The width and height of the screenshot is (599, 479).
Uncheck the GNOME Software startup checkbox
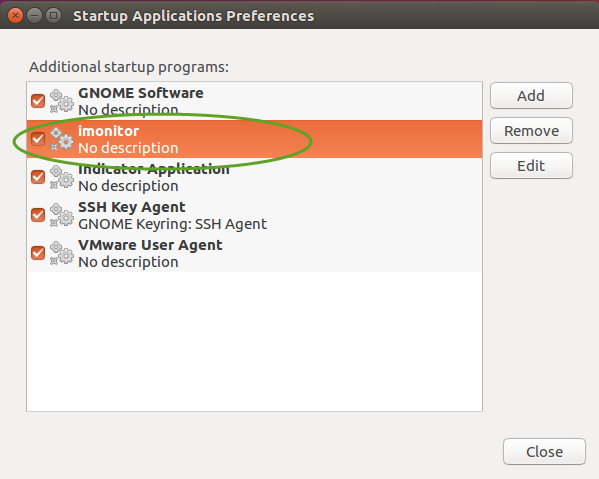pyautogui.click(x=38, y=101)
